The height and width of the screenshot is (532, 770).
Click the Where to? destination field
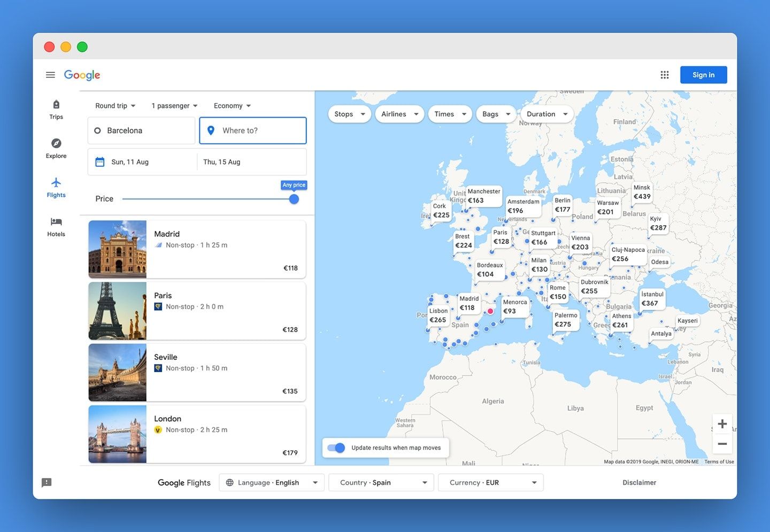(x=253, y=130)
